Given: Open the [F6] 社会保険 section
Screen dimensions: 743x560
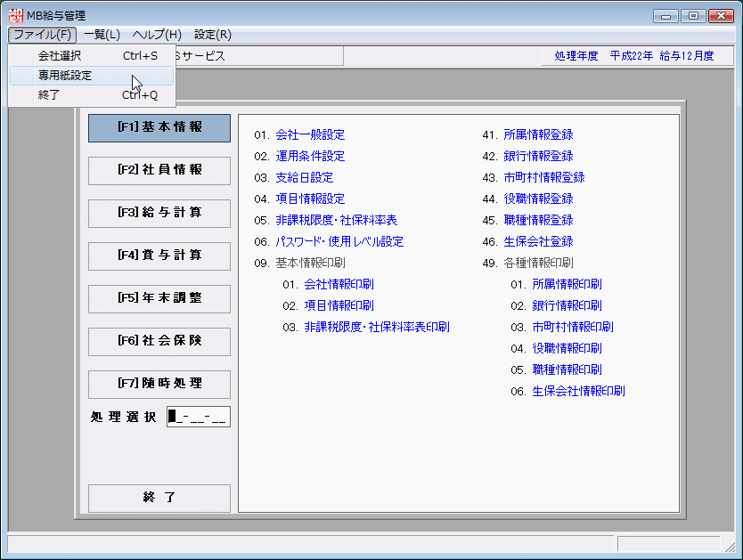Looking at the screenshot, I should pyautogui.click(x=159, y=341).
